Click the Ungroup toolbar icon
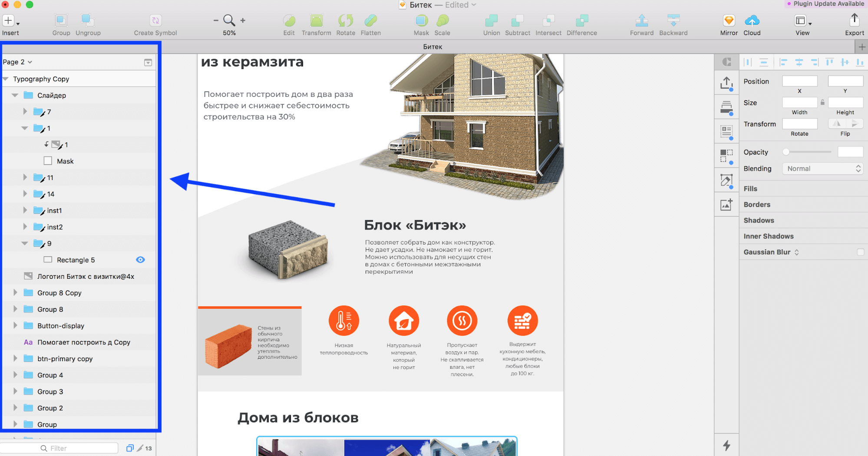Screen dimensions: 868x456 88,20
